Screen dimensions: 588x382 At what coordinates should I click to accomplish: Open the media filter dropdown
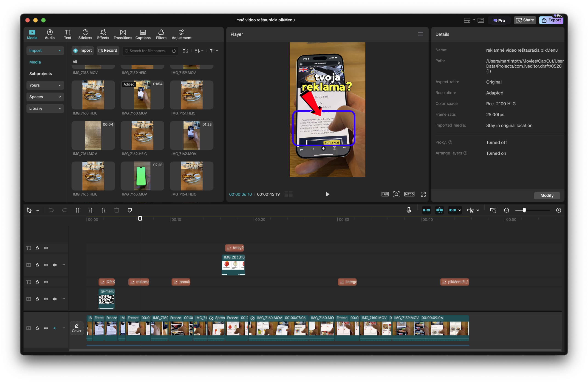[x=214, y=50]
